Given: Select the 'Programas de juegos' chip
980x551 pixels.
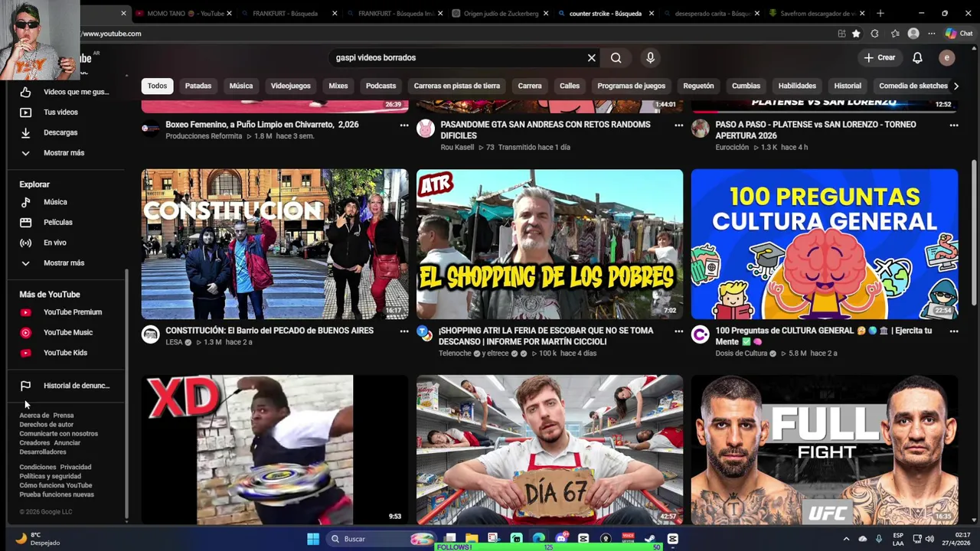Looking at the screenshot, I should tap(631, 86).
